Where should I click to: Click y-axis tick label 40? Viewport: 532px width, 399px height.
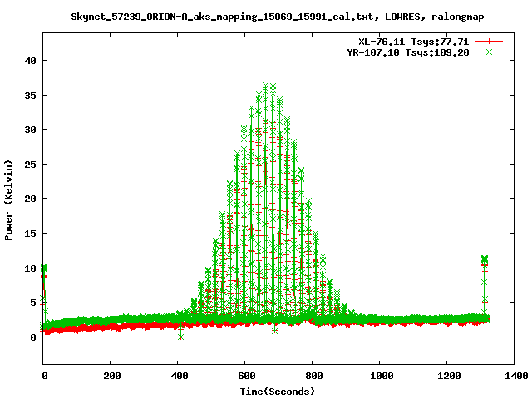[x=30, y=61]
